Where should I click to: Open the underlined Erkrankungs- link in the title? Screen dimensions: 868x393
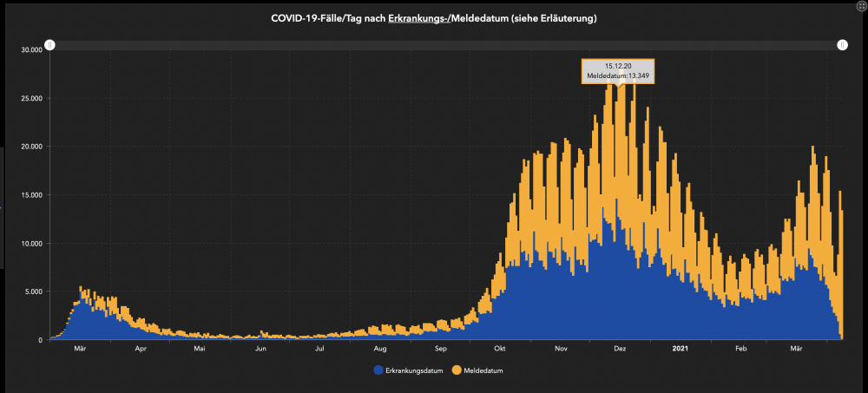[419, 18]
